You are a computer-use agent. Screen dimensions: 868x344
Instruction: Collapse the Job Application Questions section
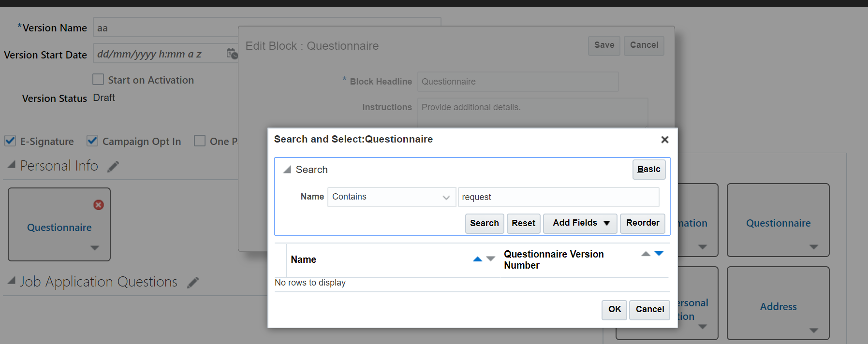click(12, 281)
